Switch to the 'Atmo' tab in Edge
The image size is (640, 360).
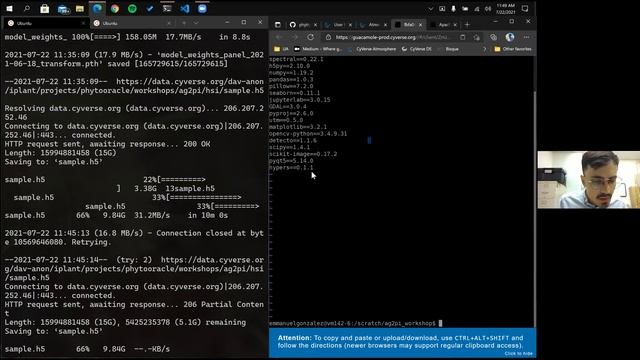tap(373, 24)
